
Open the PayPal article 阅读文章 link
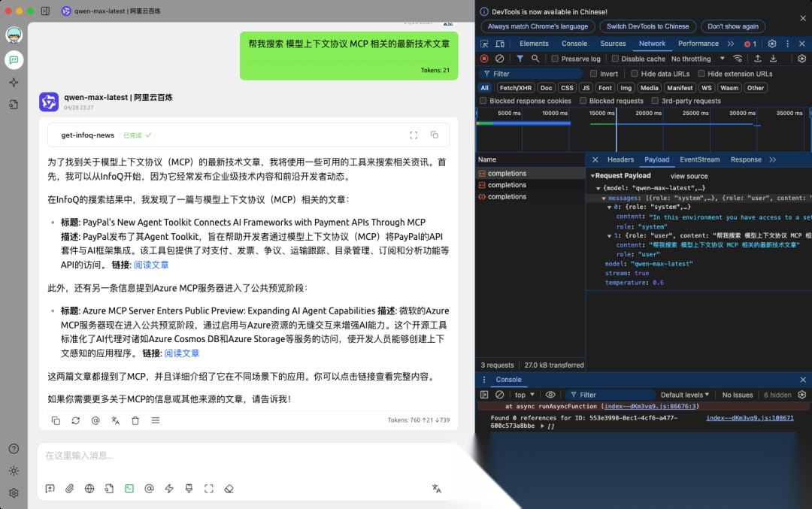(151, 265)
